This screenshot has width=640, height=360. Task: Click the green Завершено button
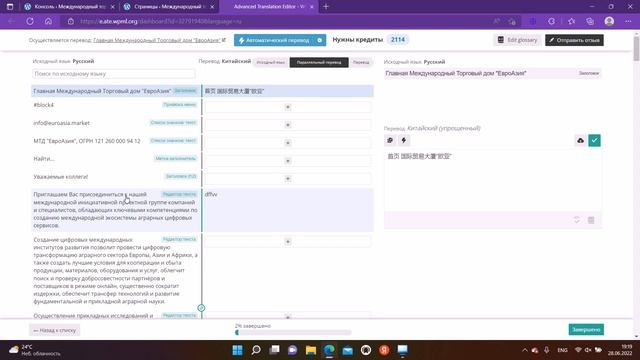[586, 329]
